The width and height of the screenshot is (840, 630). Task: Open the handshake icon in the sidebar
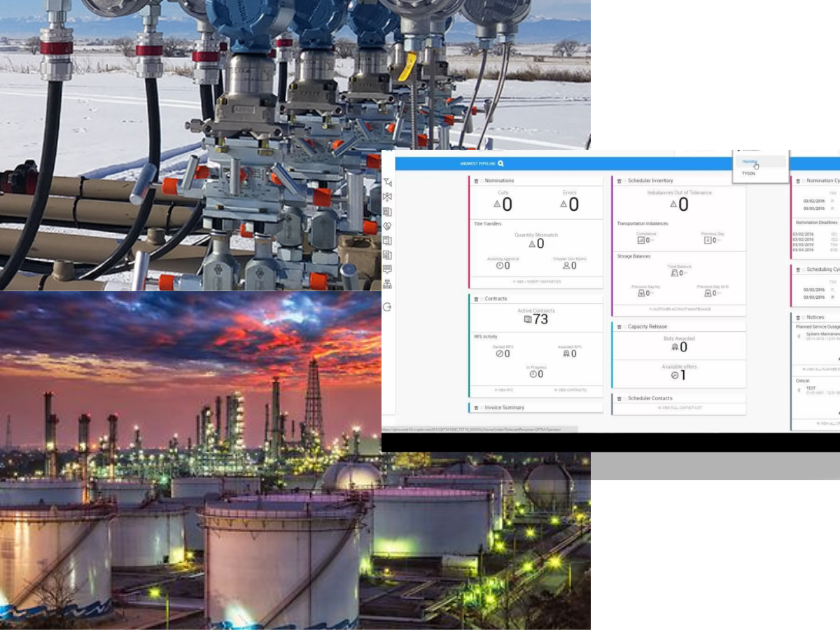pyautogui.click(x=387, y=226)
